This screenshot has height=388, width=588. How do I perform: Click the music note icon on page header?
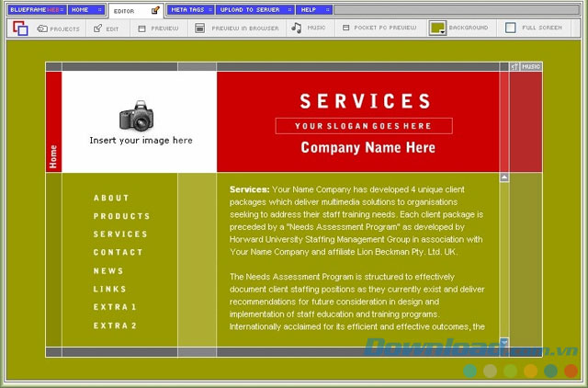click(x=514, y=67)
